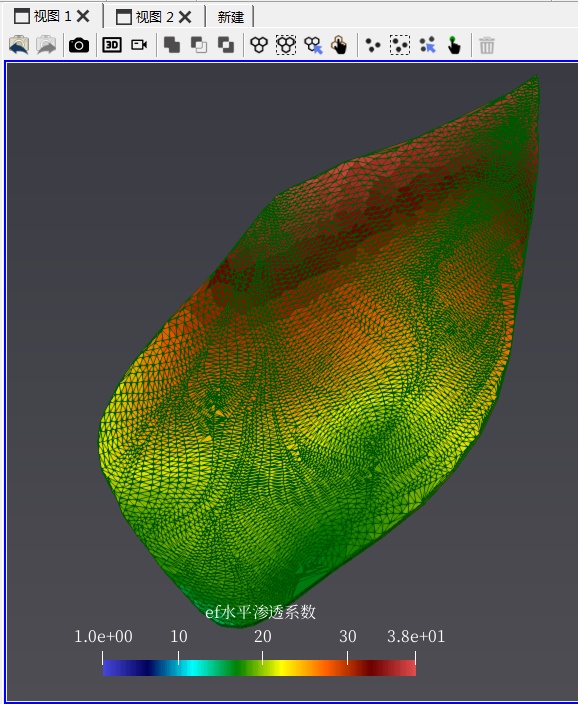Image resolution: width=578 pixels, height=704 pixels.
Task: Click the solid overlapping squares icon
Action: coord(172,45)
